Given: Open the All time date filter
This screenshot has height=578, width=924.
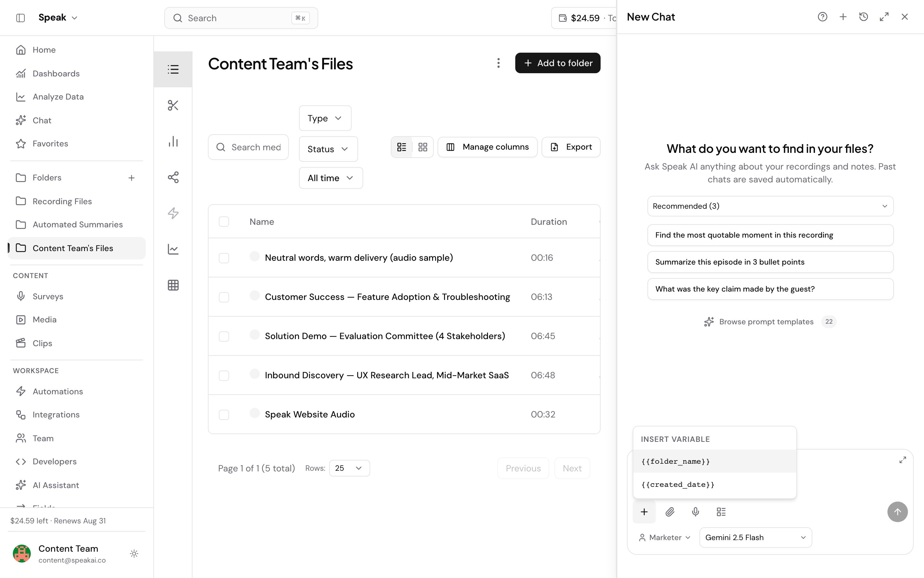Looking at the screenshot, I should click(x=331, y=178).
